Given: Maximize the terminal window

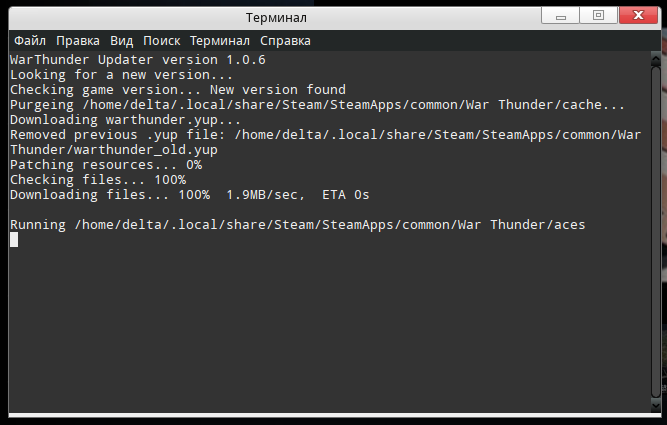Looking at the screenshot, I should (599, 15).
